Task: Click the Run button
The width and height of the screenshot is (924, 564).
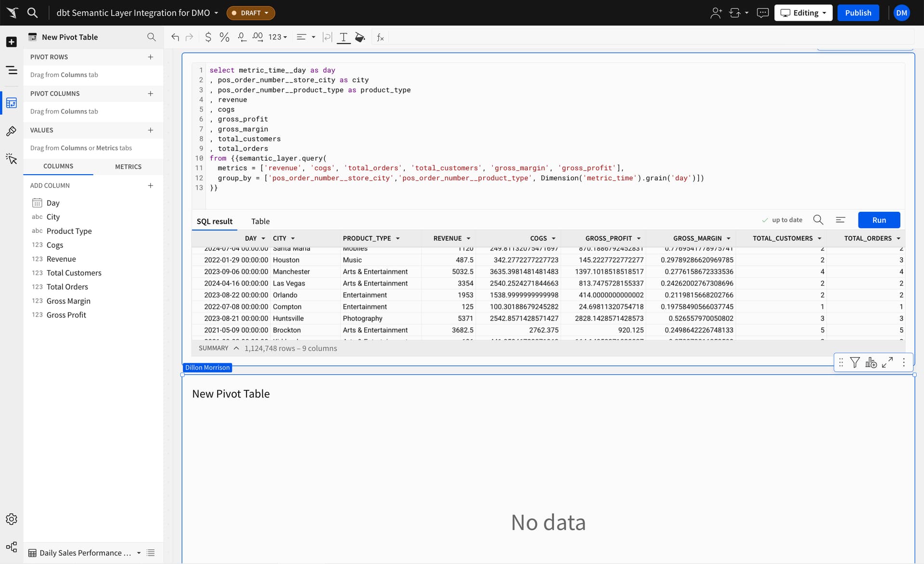Action: click(879, 220)
